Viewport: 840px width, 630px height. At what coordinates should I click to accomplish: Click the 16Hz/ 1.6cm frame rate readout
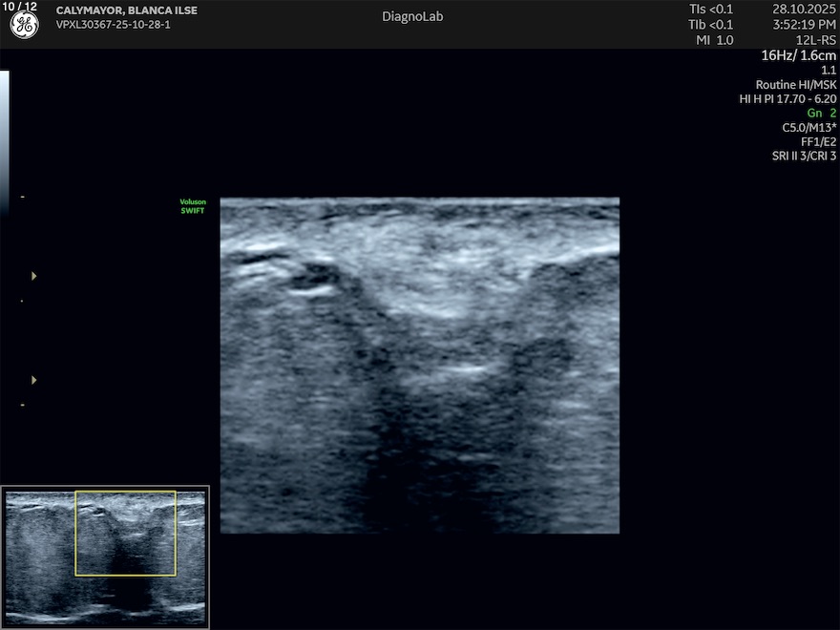(798, 55)
